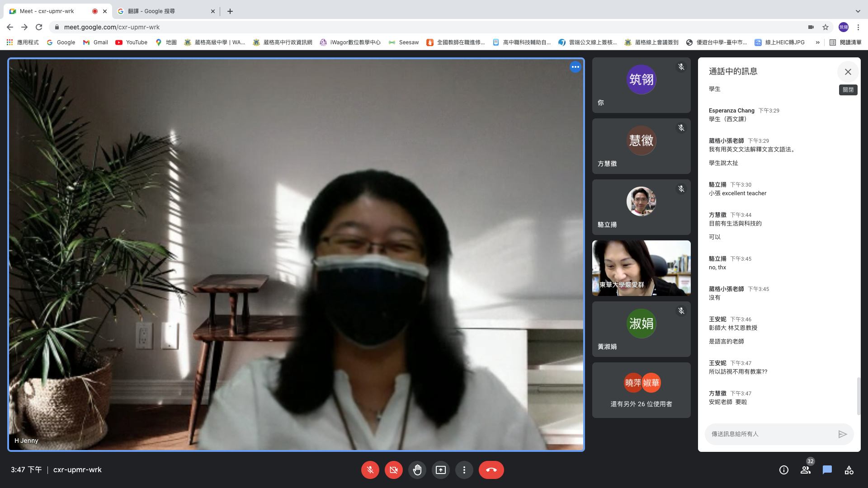Click the present screen icon

(x=440, y=470)
